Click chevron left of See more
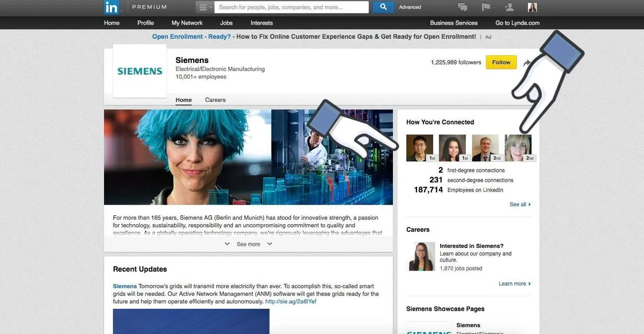The height and width of the screenshot is (334, 644). [227, 244]
